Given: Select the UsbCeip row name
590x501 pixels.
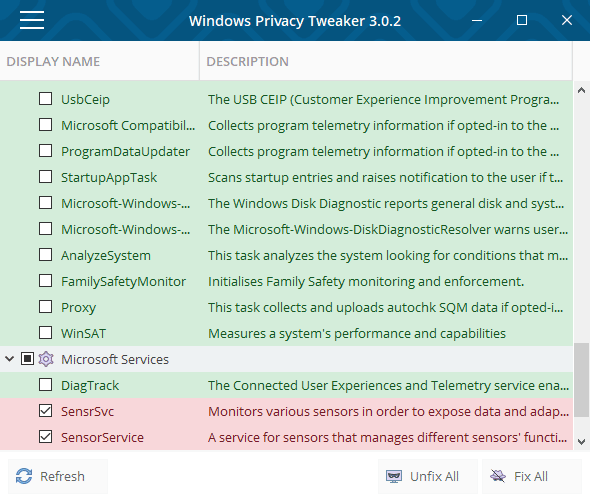Looking at the screenshot, I should tap(85, 100).
